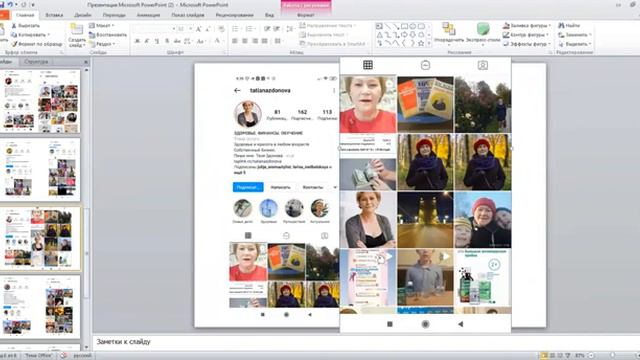Screen dimensions: 640x360
Task: Open the font size combo box
Action: (185, 29)
